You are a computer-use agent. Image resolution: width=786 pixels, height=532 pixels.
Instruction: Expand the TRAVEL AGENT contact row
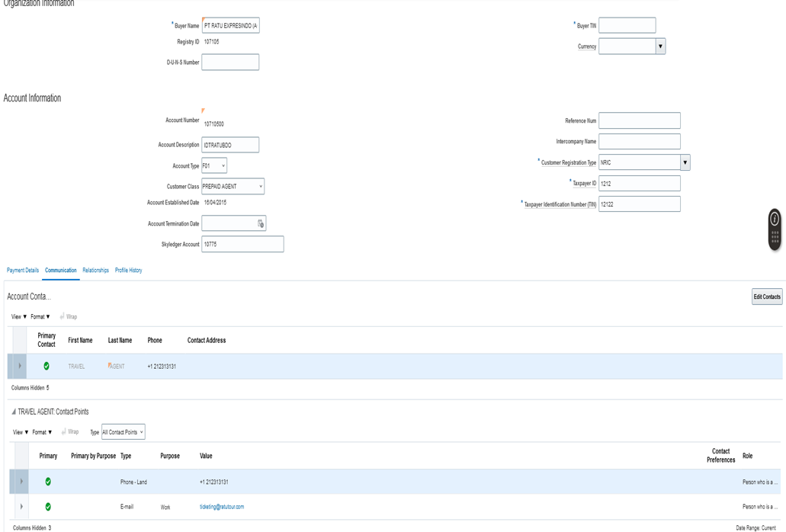[x=20, y=366]
